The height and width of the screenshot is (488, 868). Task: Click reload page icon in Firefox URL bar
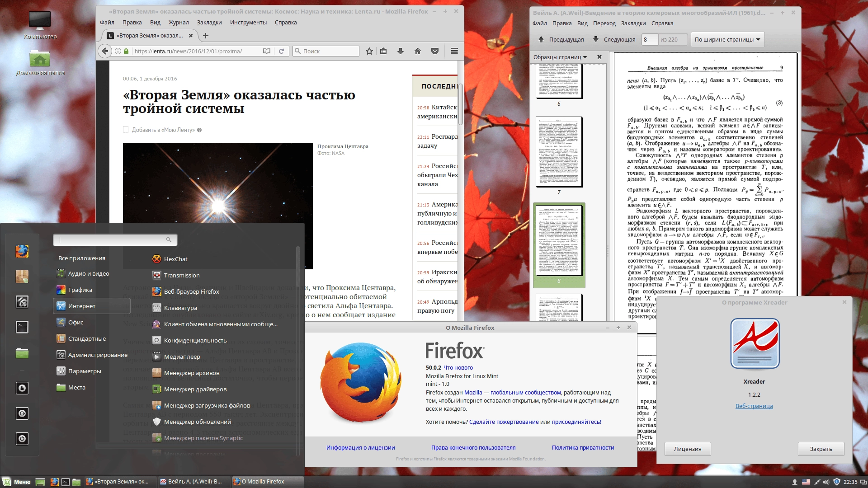[x=281, y=51]
